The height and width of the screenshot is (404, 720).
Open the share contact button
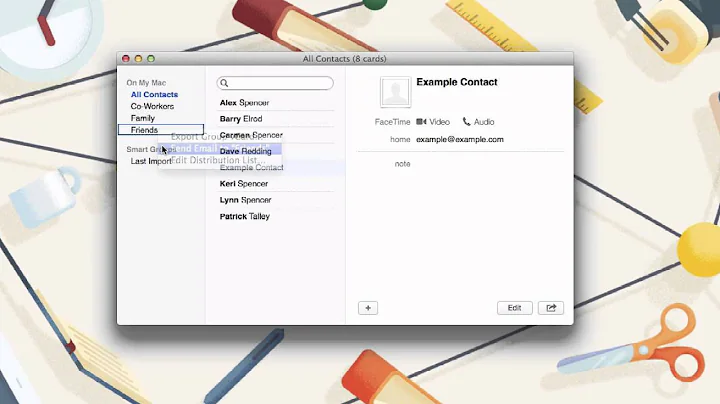tap(551, 308)
